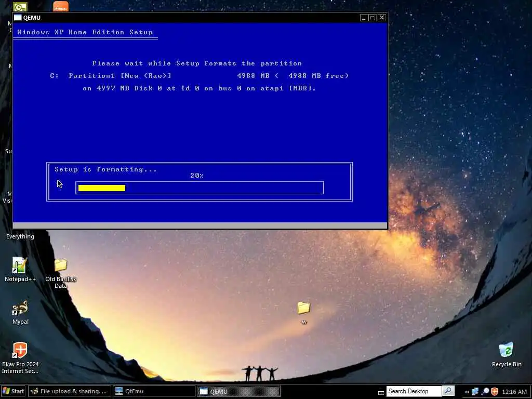
Task: Expand hidden tray icons with the chevron
Action: click(467, 392)
